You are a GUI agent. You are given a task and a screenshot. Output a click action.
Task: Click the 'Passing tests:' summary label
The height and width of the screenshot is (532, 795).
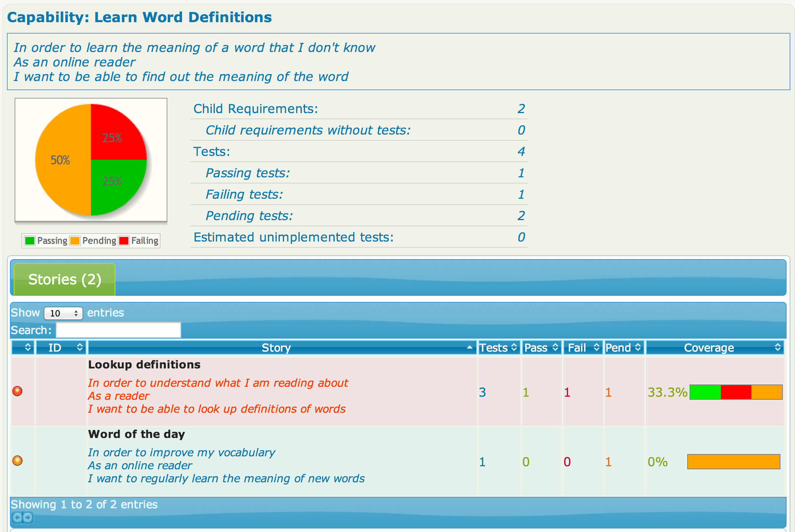click(x=248, y=173)
